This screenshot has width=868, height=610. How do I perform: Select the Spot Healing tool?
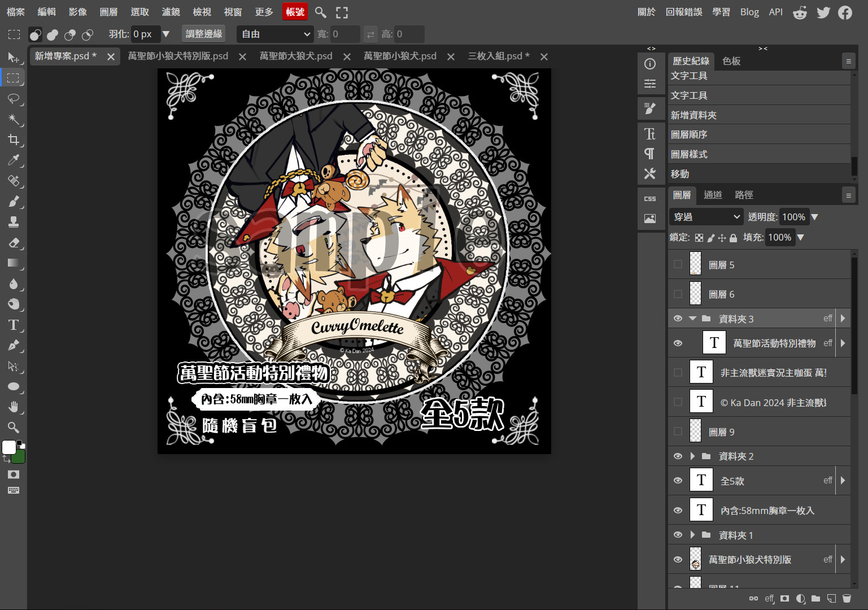point(14,181)
